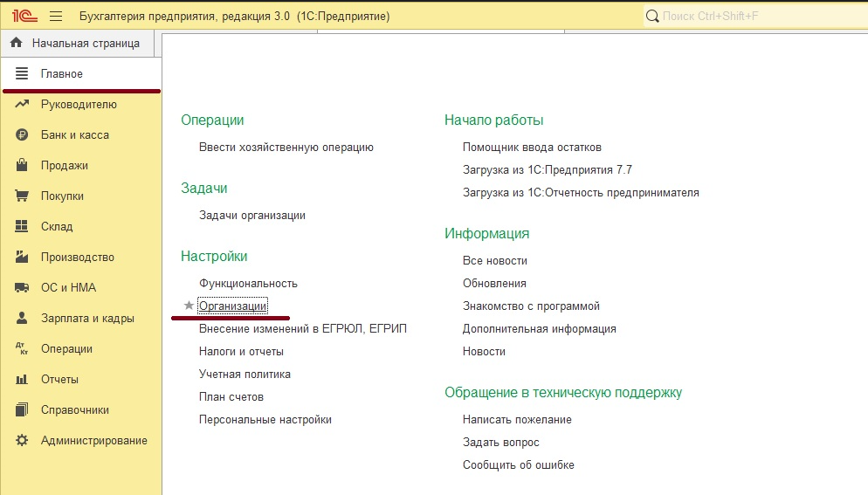The width and height of the screenshot is (868, 495).
Task: Click the Зарплата и кадры person icon
Action: click(x=22, y=318)
